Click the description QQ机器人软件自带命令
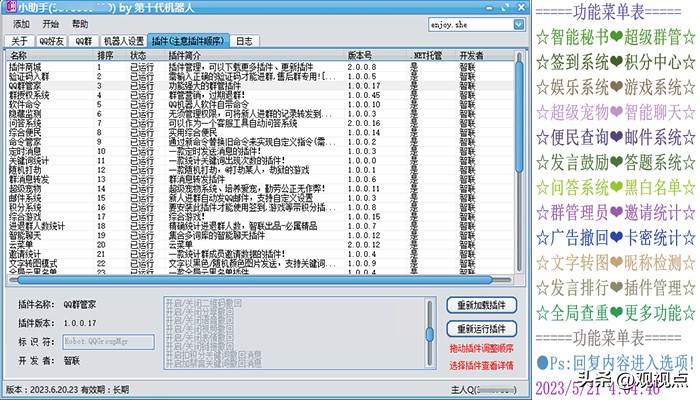Screen dimensions: 700x400 click(208, 104)
